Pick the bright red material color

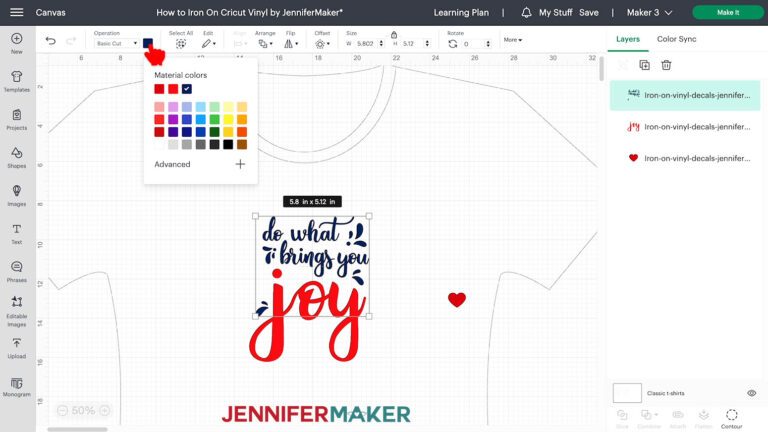tap(173, 89)
